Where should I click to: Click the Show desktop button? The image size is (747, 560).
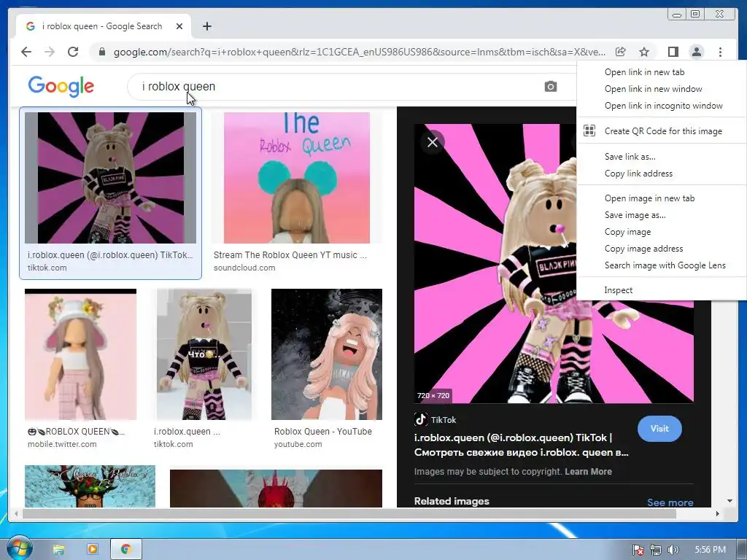click(742, 550)
